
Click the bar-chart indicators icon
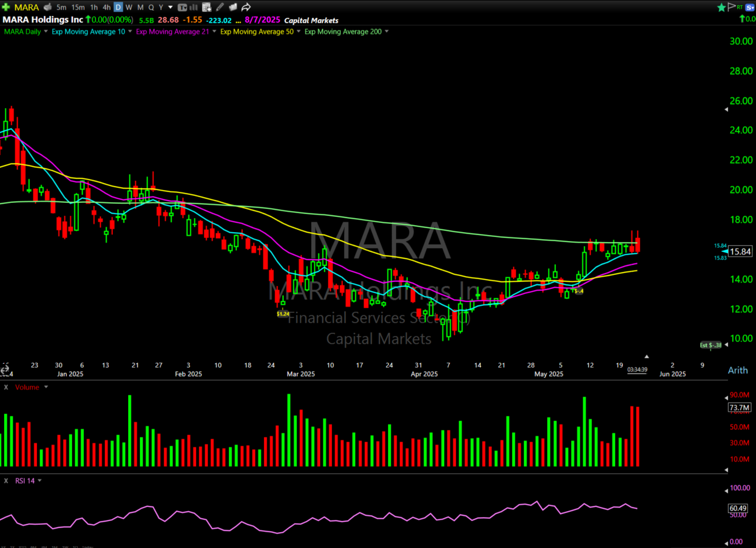click(x=193, y=7)
